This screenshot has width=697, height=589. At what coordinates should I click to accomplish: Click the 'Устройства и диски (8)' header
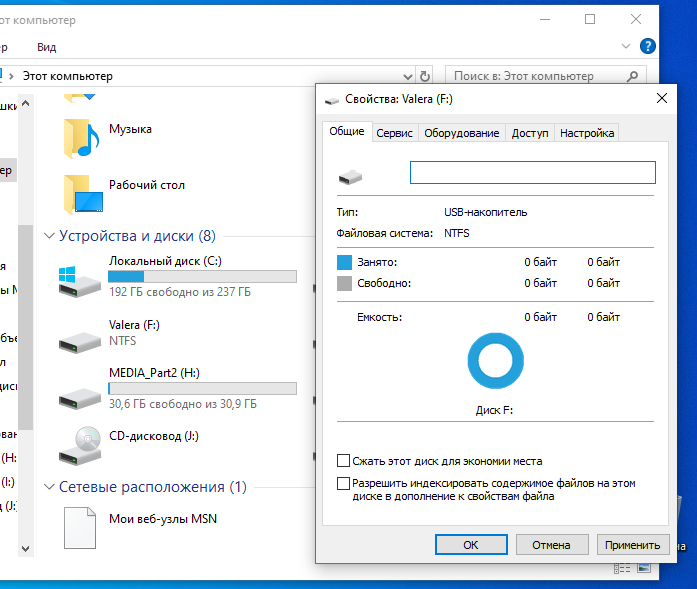[137, 236]
